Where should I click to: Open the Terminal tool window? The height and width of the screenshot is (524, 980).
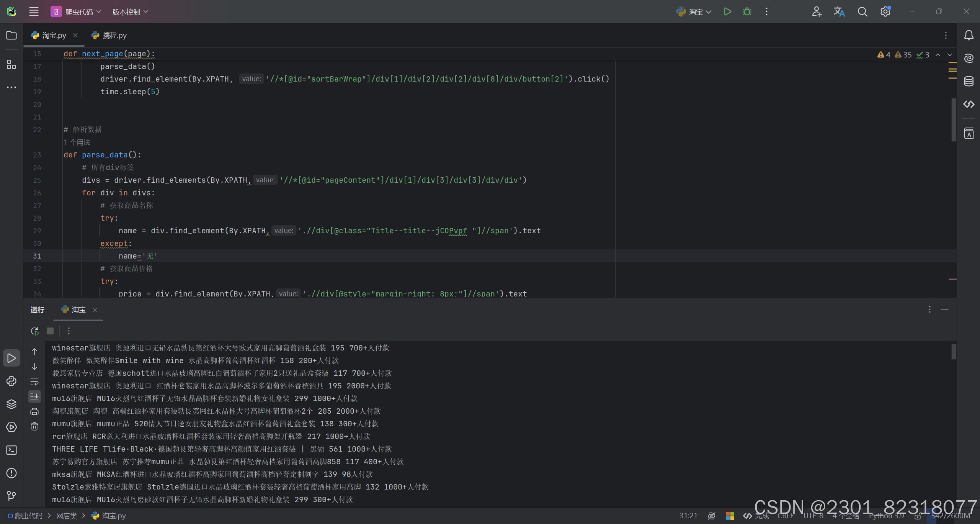pos(11,450)
